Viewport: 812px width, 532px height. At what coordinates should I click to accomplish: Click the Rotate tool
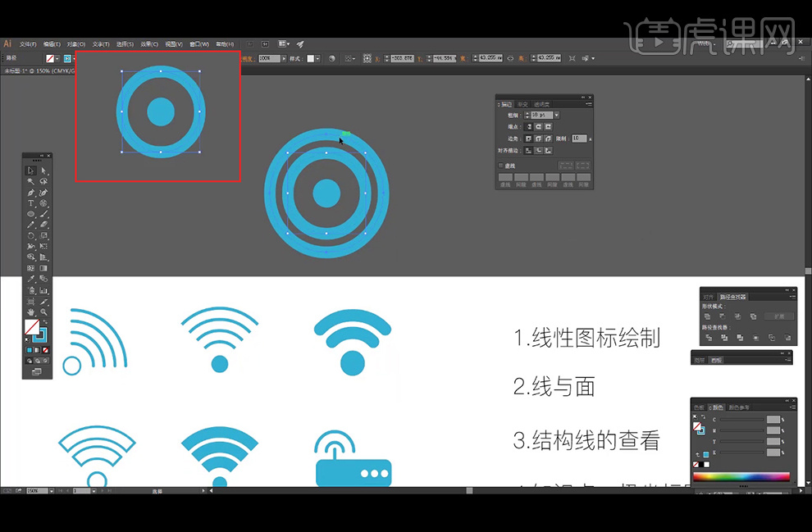tap(31, 235)
